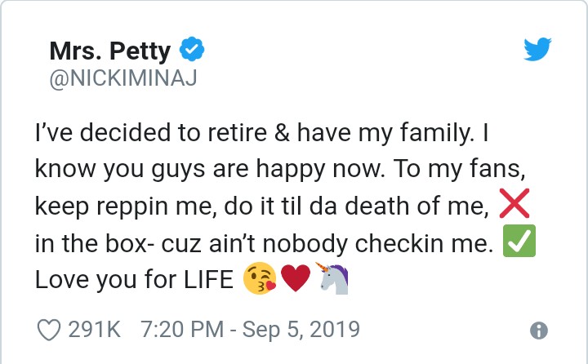The height and width of the screenshot is (364, 588).
Task: Like the tweet with heart outline icon
Action: (49, 330)
